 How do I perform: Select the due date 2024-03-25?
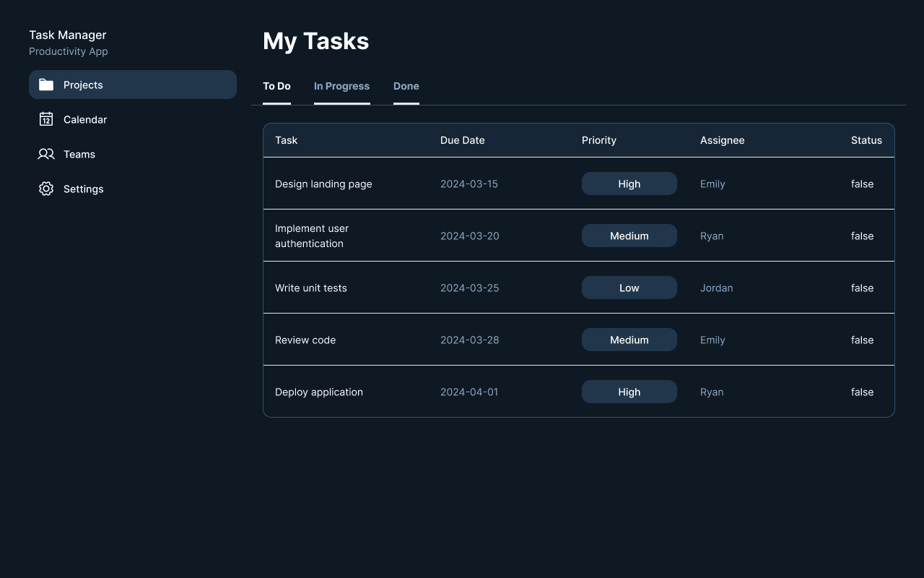(469, 288)
